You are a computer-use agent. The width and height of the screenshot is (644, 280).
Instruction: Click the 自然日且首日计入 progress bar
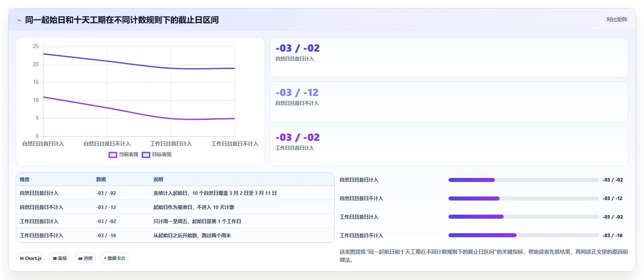pyautogui.click(x=523, y=180)
